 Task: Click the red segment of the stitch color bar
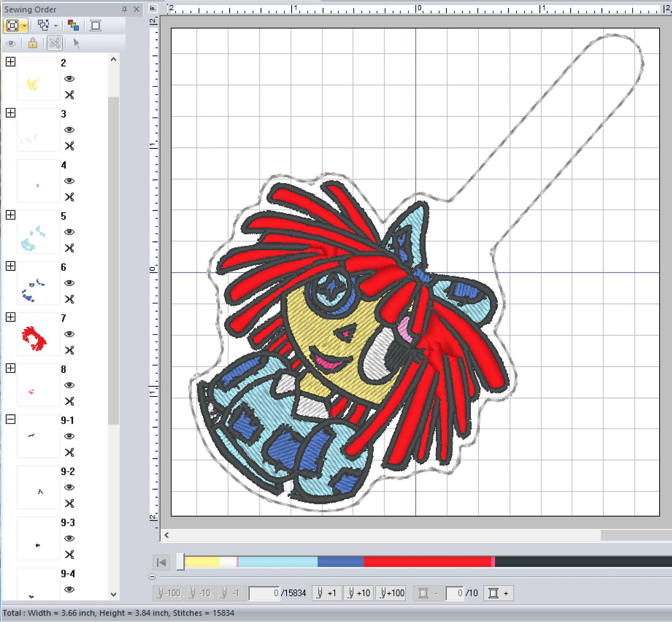[x=427, y=562]
